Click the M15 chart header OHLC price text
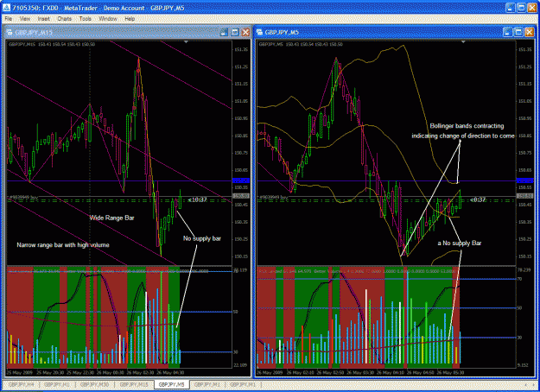 [x=52, y=44]
